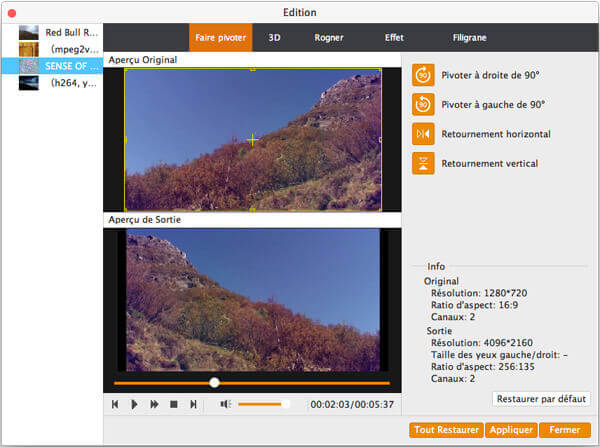Image resolution: width=600 pixels, height=447 pixels.
Task: Click the rotate left 90° icon
Action: tap(423, 104)
